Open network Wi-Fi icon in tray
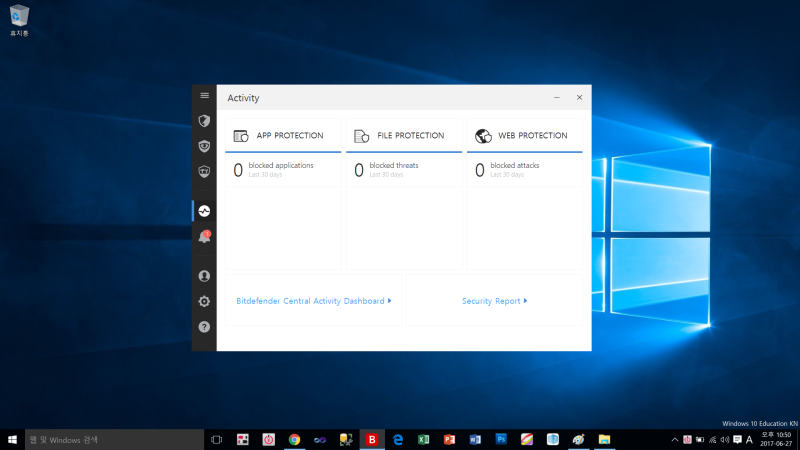The height and width of the screenshot is (450, 800). 712,439
